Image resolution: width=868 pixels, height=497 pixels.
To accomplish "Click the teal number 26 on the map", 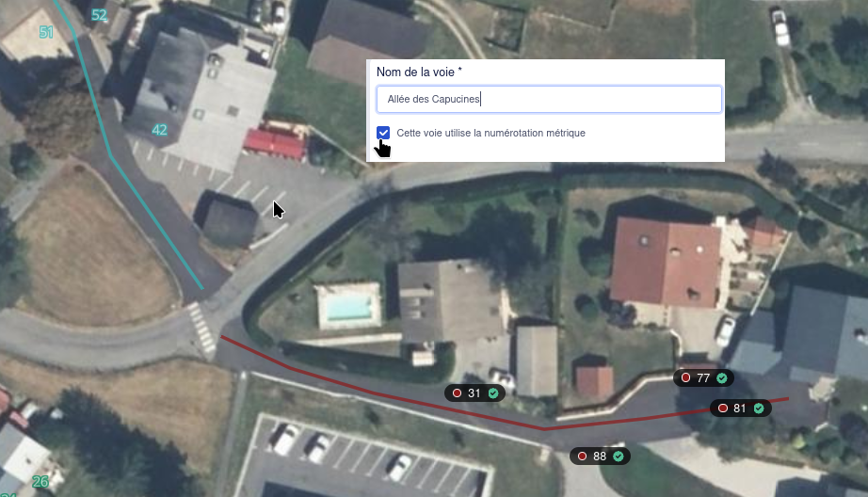I will pos(40,482).
